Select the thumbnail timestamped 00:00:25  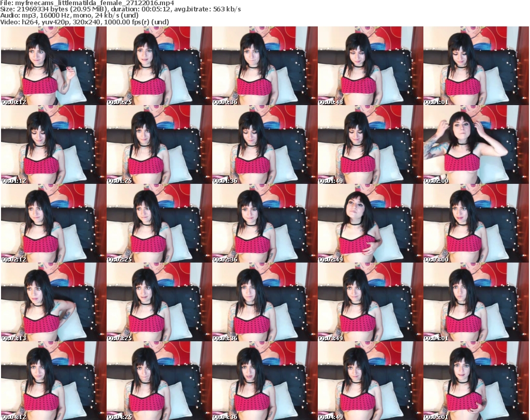[159, 66]
